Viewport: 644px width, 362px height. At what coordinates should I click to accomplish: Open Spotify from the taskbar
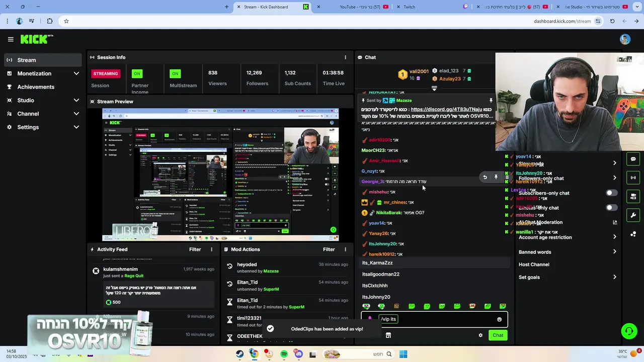pos(284,354)
